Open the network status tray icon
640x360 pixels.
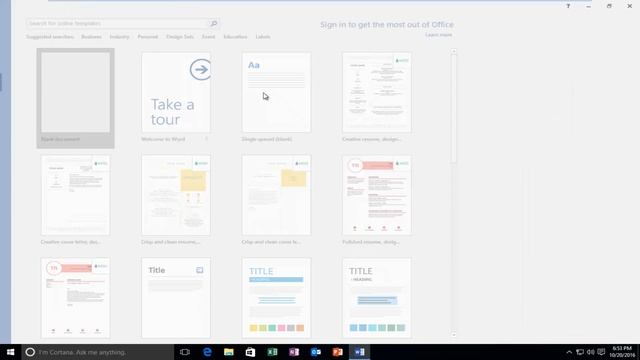click(580, 352)
